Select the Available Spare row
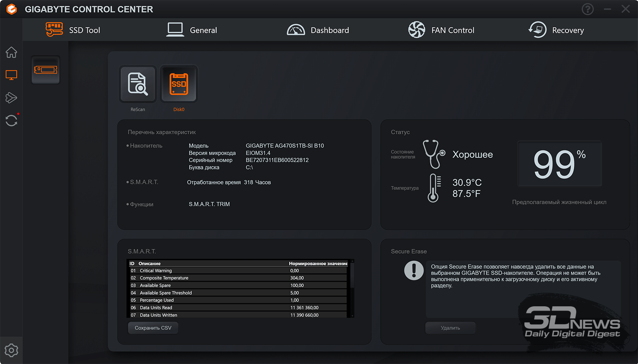638x364 pixels. 238,285
